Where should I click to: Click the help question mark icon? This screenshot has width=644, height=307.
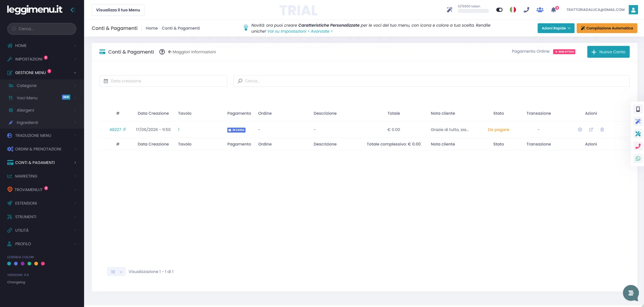162,52
